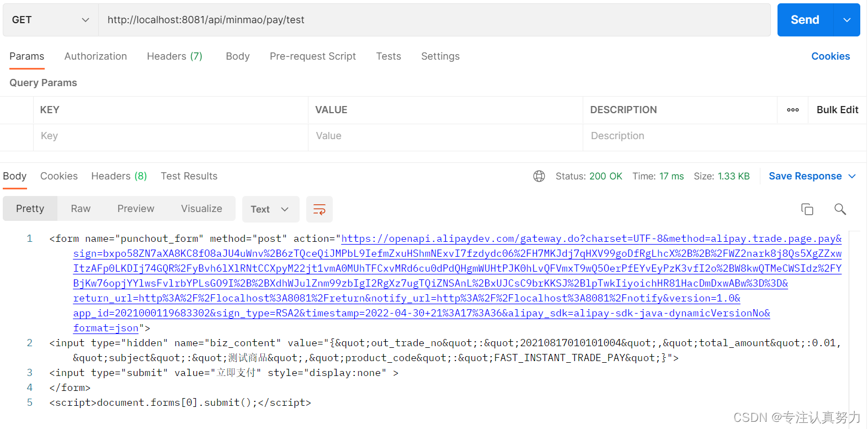Image resolution: width=868 pixels, height=429 pixels.
Task: Open the Cookies link
Action: pyautogui.click(x=830, y=56)
